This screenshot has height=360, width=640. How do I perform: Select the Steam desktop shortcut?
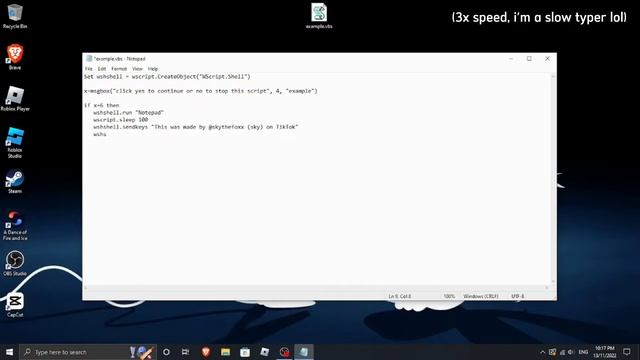(x=15, y=181)
